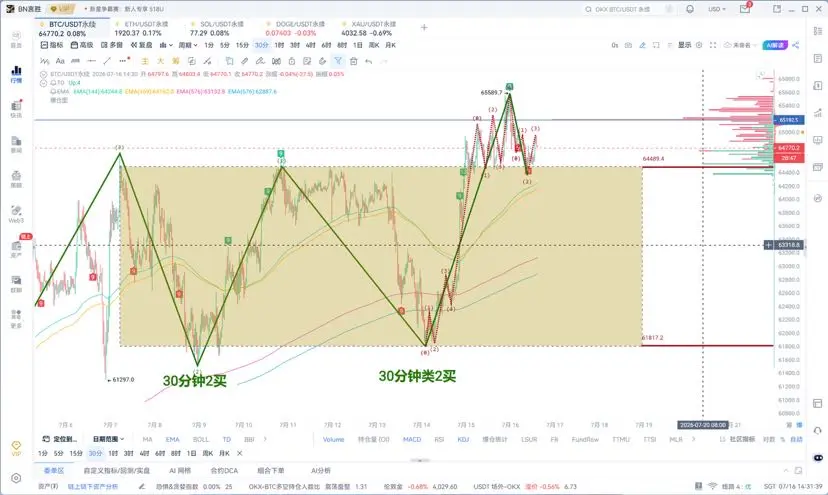Collapse the BTC/USDT info row chevron
Screen dimensions: 828x495
click(x=44, y=74)
